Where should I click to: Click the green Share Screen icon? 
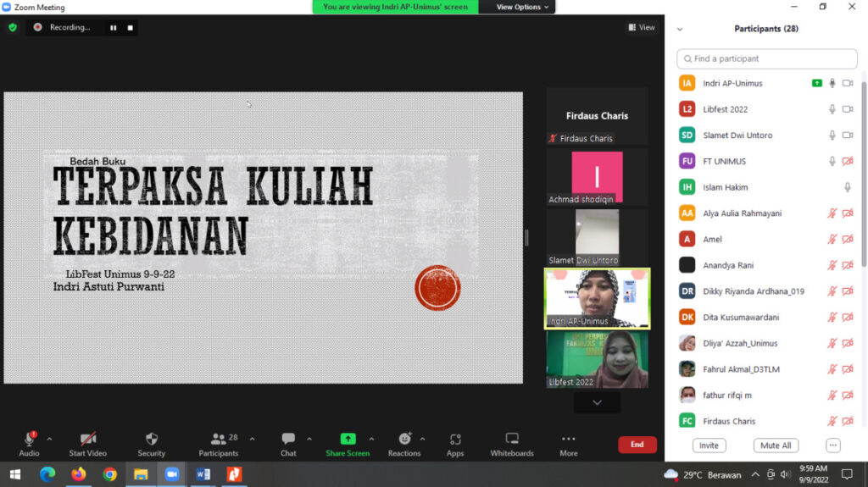click(x=348, y=439)
